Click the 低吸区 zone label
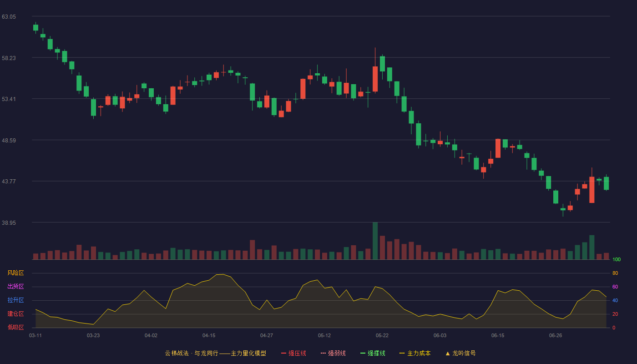Screen dimensions: 637x364 click(15, 327)
